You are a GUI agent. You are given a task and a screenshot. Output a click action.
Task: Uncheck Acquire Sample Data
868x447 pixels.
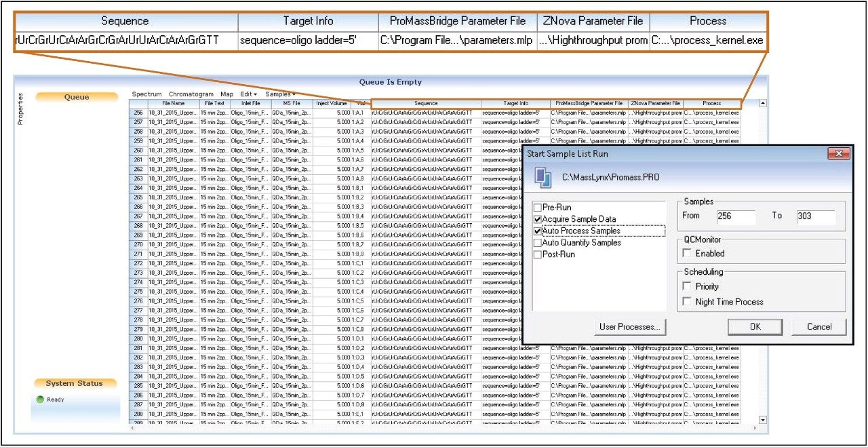538,219
